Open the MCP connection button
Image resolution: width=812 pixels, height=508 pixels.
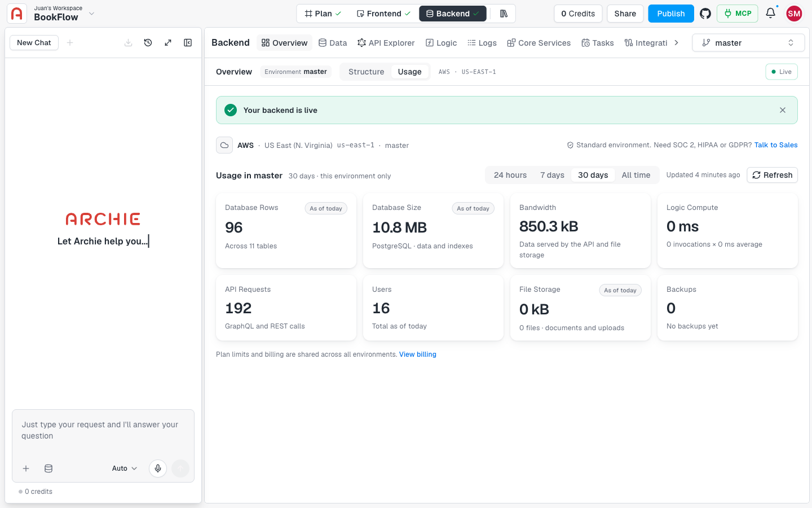coord(738,14)
